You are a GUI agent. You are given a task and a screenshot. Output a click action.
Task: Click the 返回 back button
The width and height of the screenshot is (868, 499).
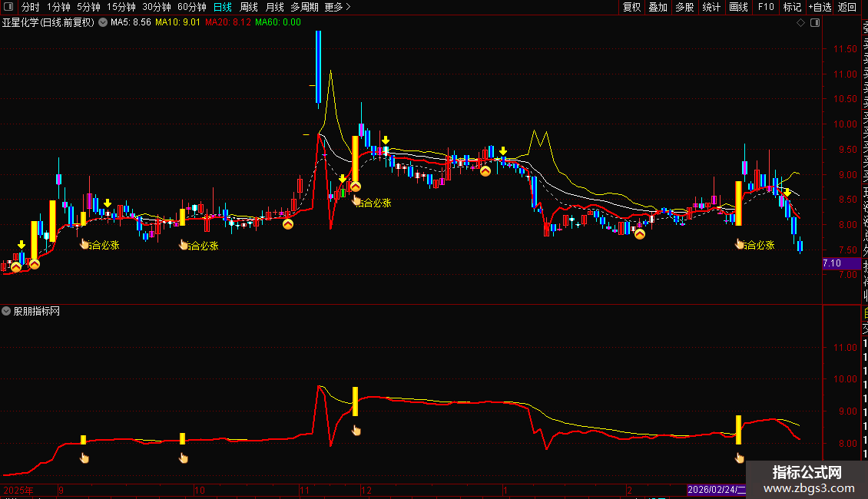847,7
